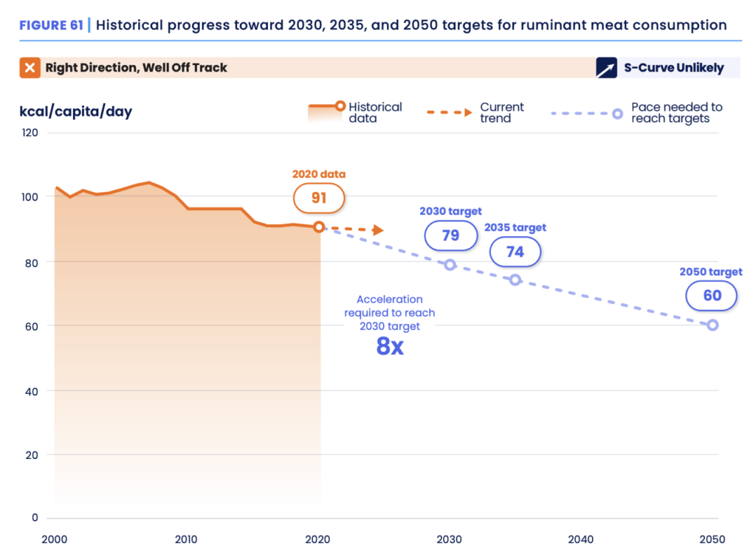Screen dimensions: 756x560
Task: Click the FIGURE 61 title label
Action: tap(51, 25)
